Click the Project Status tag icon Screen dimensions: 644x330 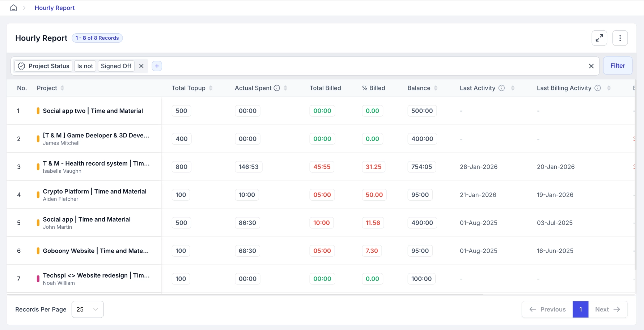[21, 66]
